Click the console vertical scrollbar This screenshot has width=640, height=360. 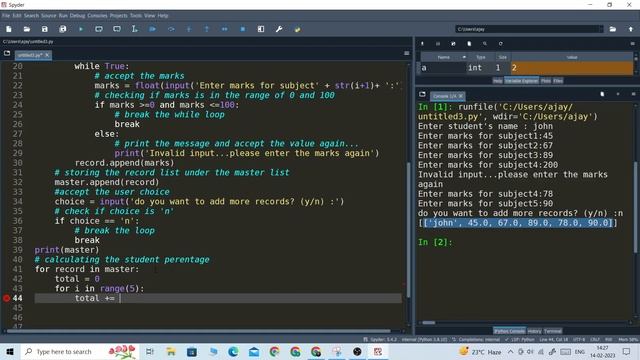pos(635,207)
